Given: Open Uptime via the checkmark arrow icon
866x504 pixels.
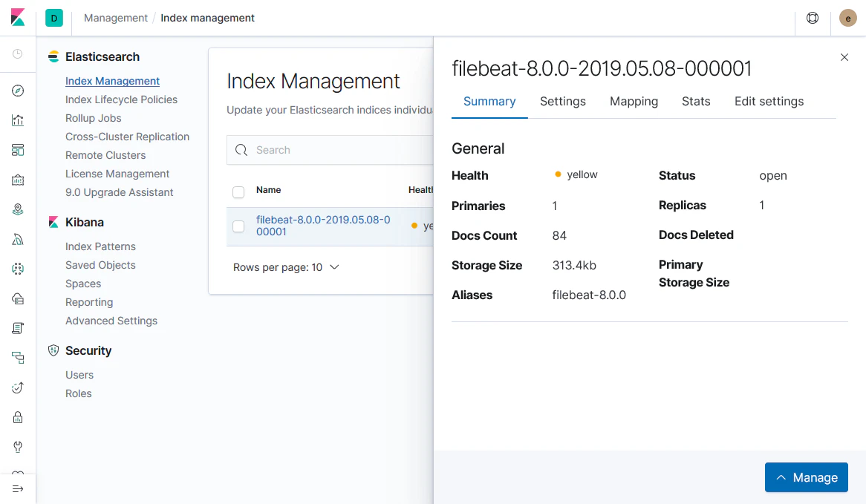Looking at the screenshot, I should (x=18, y=387).
